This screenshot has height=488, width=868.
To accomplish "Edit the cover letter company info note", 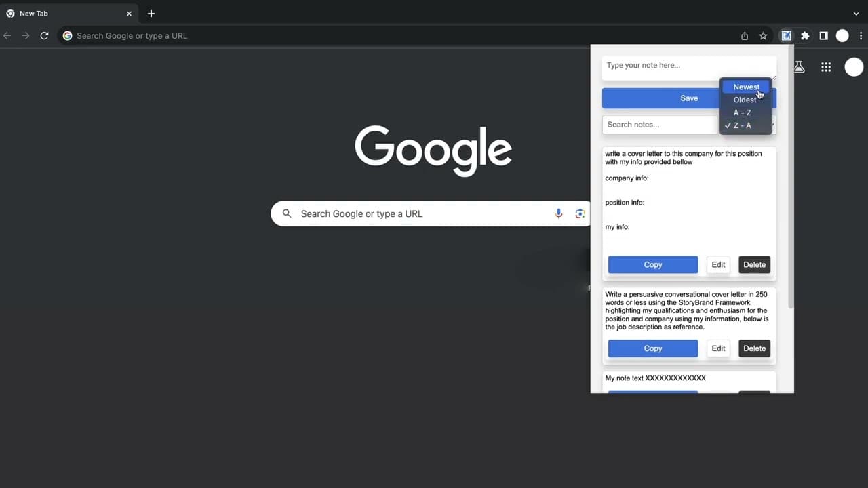I will tap(718, 265).
